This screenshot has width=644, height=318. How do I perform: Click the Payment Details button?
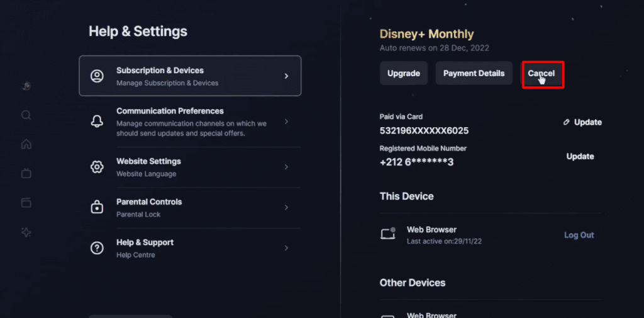tap(474, 73)
